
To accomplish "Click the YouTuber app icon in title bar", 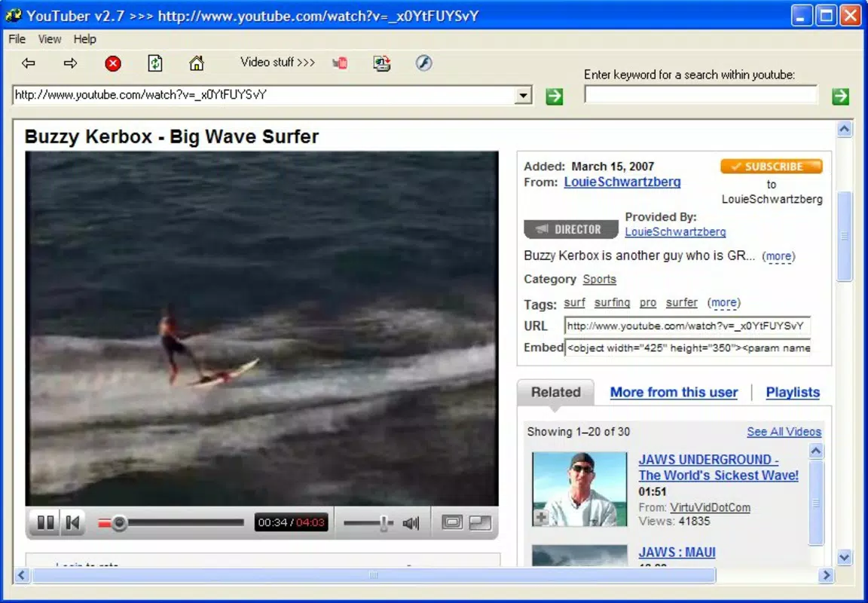I will click(14, 15).
